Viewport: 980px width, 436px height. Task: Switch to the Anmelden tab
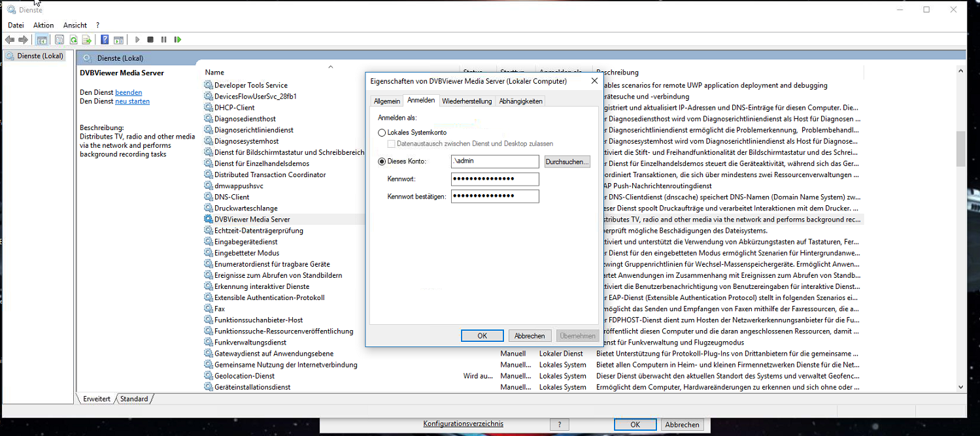point(421,100)
